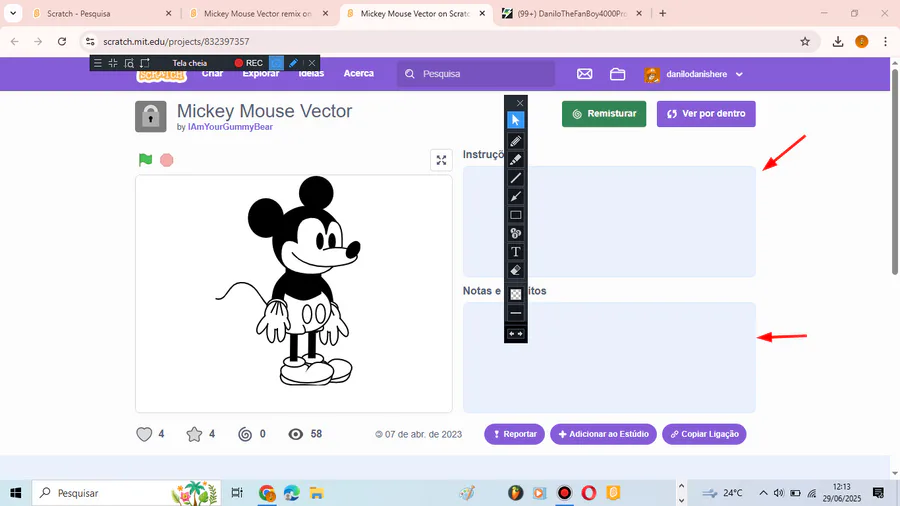The width and height of the screenshot is (900, 506).
Task: Select the text T tool
Action: (x=515, y=252)
